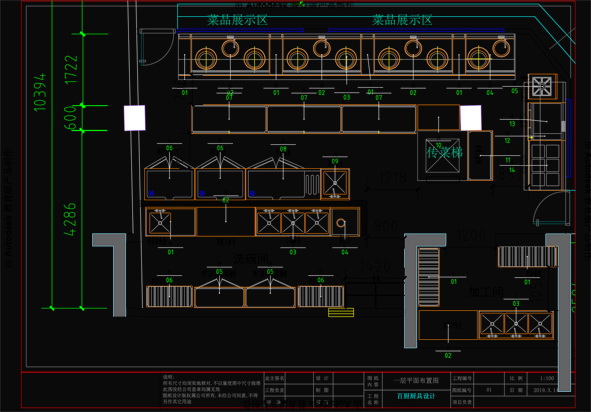Select the 加工间 room label
The image size is (591, 412).
click(x=486, y=292)
